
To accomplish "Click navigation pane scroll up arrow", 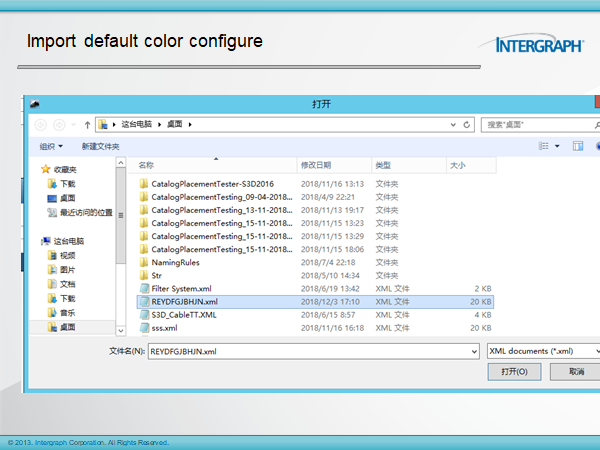I will tap(121, 162).
